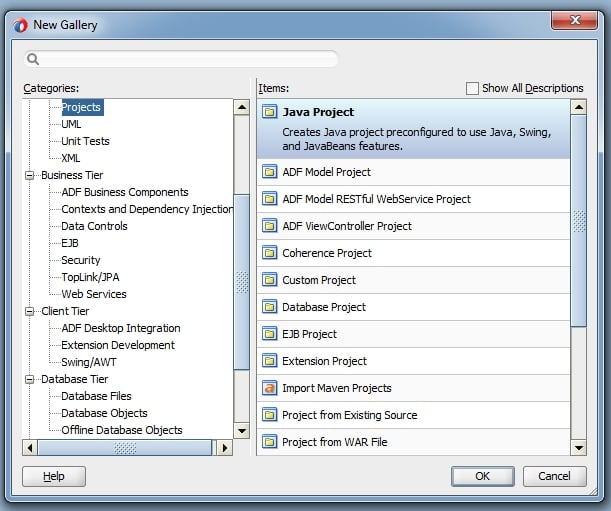Open Help for New Gallery
Screen dimensions: 611x511
coord(54,476)
